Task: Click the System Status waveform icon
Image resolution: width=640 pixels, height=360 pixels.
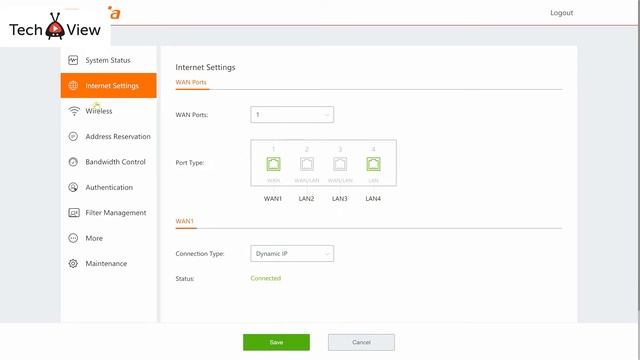Action: coord(73,60)
